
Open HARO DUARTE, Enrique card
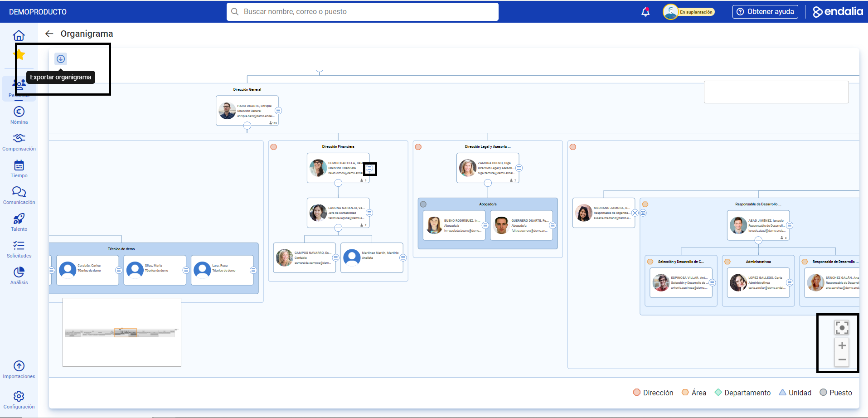(247, 111)
